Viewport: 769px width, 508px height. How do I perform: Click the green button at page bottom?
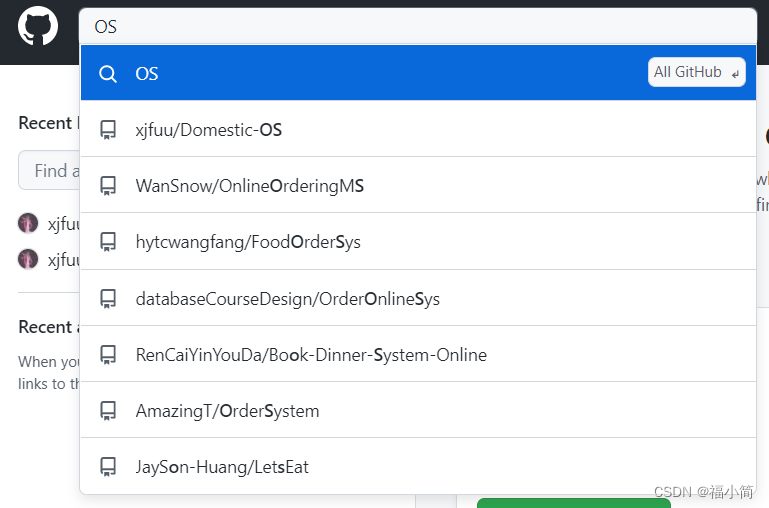click(573, 503)
